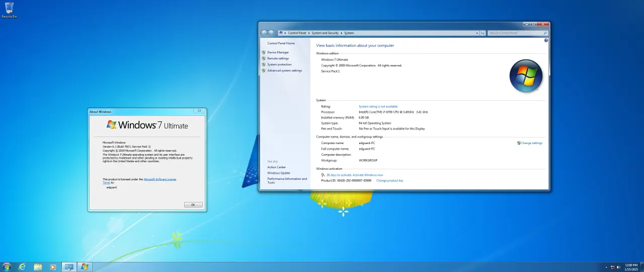Open Help question mark icon
Image resolution: width=644 pixels, height=272 pixels.
pyautogui.click(x=546, y=40)
